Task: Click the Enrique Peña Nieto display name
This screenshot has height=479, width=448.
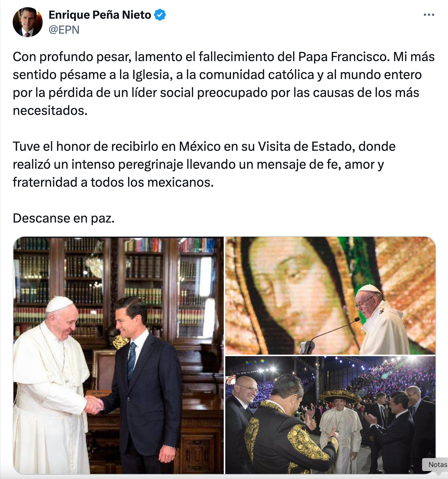Action: point(100,15)
